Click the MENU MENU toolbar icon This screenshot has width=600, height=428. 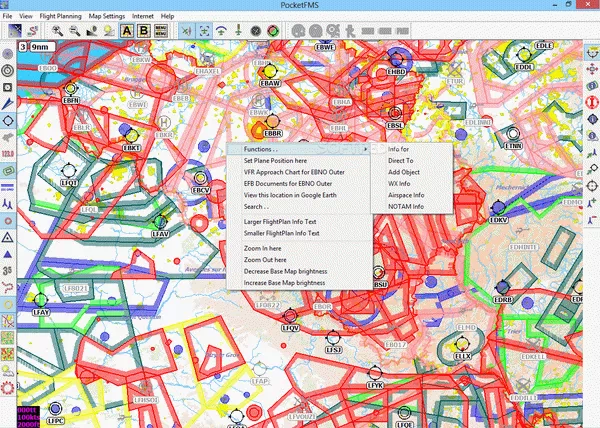(x=161, y=31)
